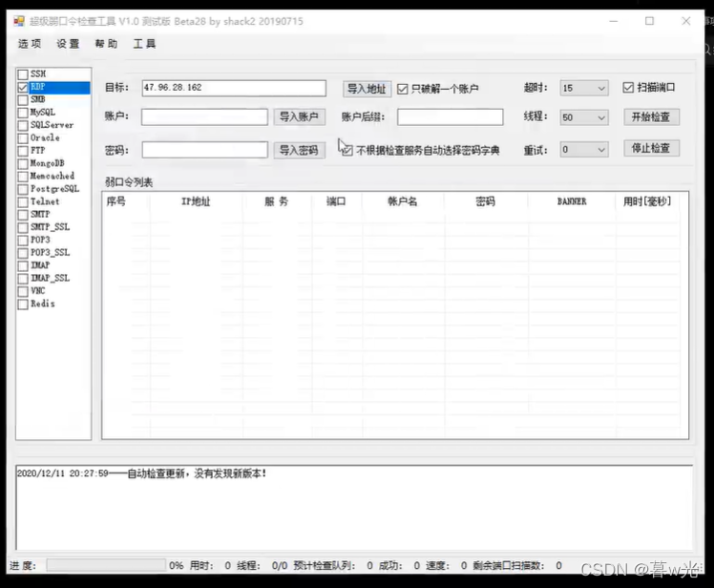This screenshot has width=714, height=588.
Task: Tick the POP3_SSL checkbox
Action: [x=23, y=253]
